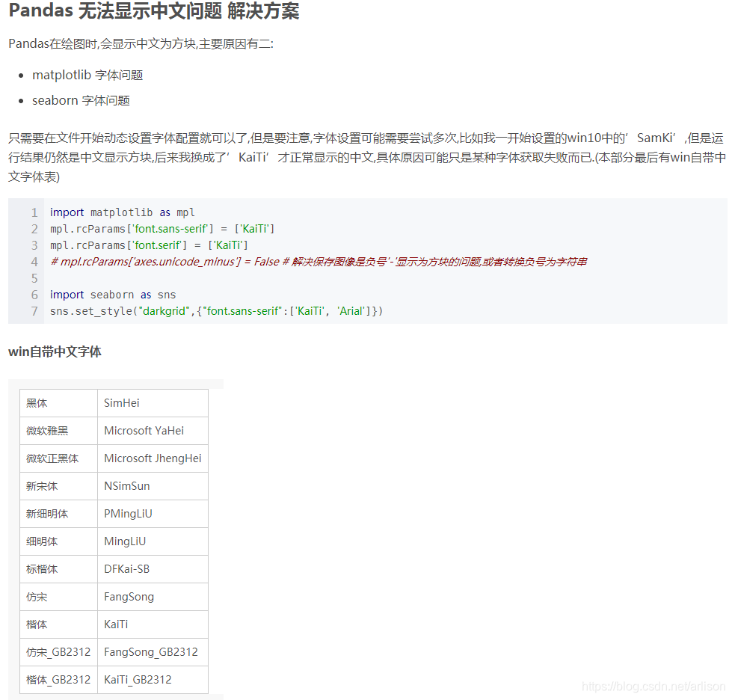732x700 pixels.
Task: Click the heading "win自带中文字体"
Action: [x=55, y=351]
